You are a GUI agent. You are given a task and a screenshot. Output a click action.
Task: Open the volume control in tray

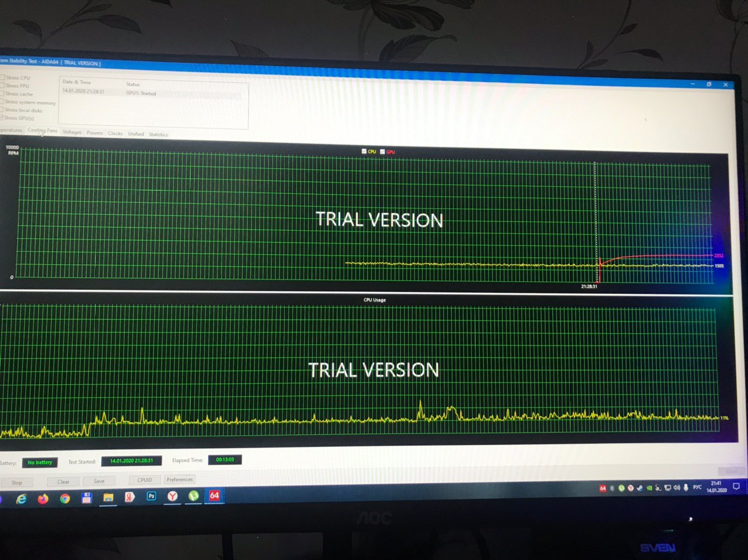pos(677,487)
